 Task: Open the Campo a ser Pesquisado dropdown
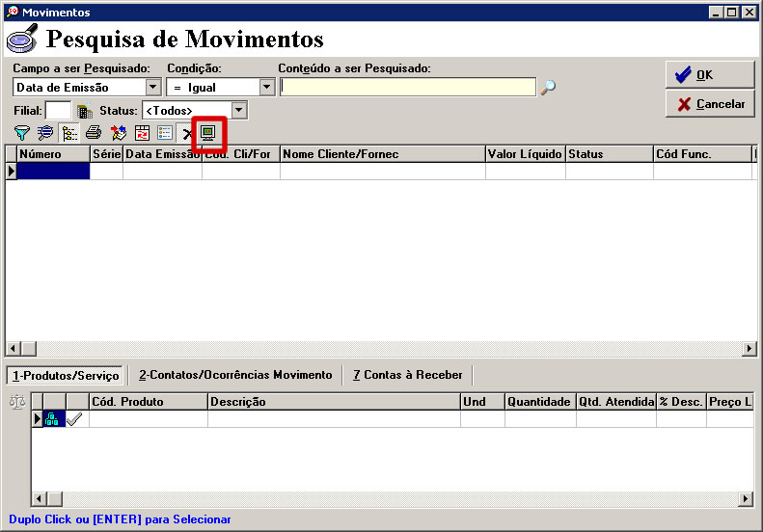[152, 88]
